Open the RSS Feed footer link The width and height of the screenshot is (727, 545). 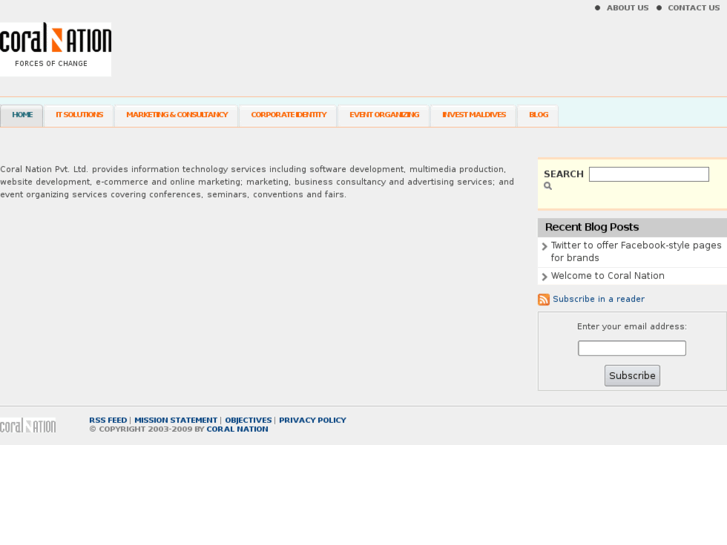(108, 420)
